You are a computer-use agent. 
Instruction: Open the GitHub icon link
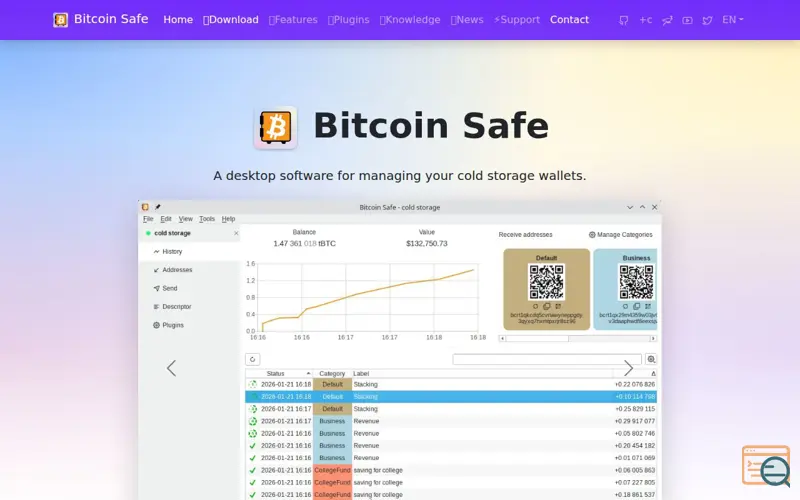pyautogui.click(x=623, y=20)
